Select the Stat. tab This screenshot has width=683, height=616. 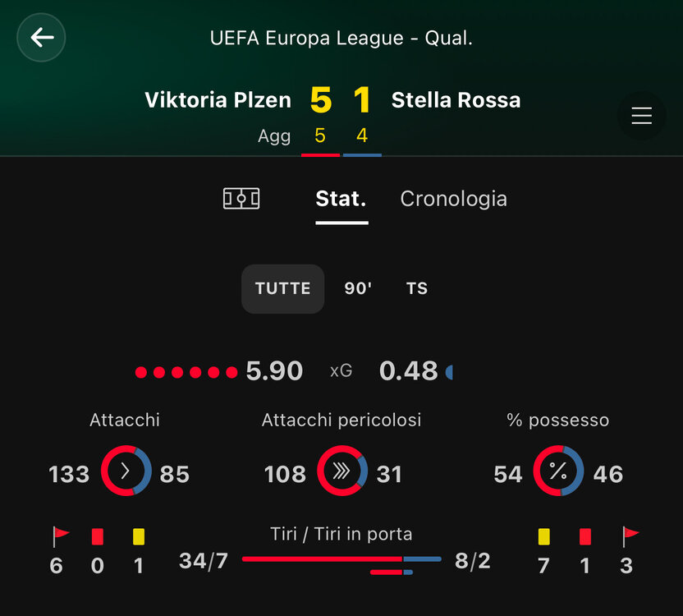(341, 199)
